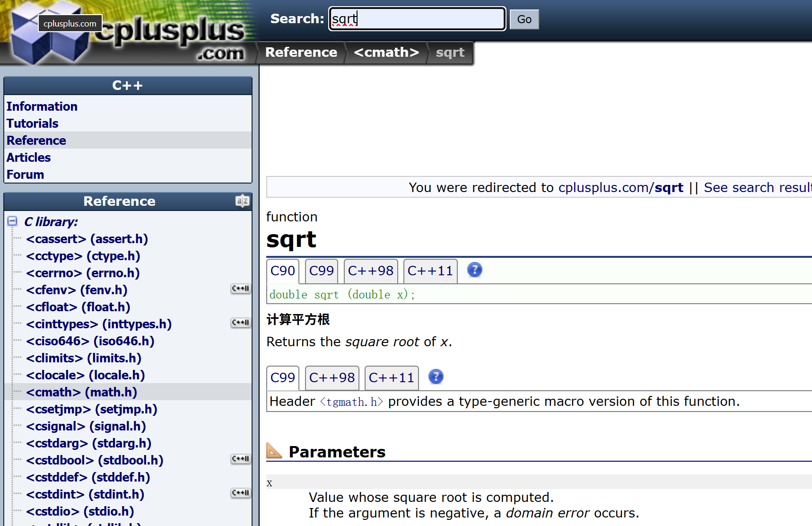Open <csetjmp> (setjmp.h) in the tree
812x526 pixels.
click(92, 409)
